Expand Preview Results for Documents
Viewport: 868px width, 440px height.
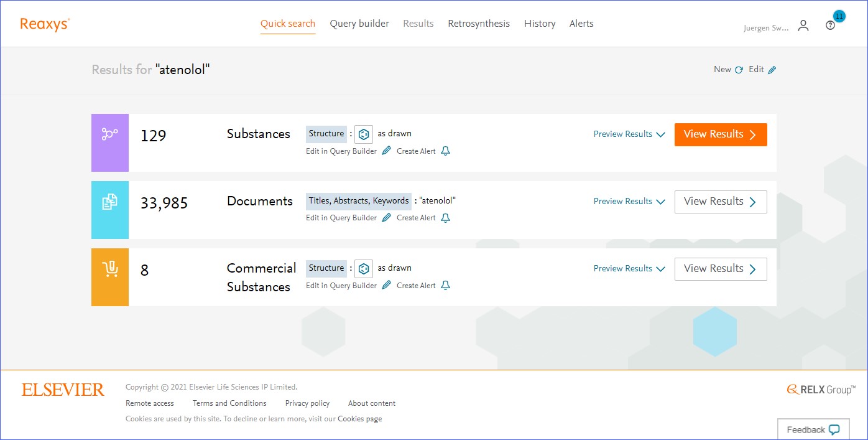(629, 202)
